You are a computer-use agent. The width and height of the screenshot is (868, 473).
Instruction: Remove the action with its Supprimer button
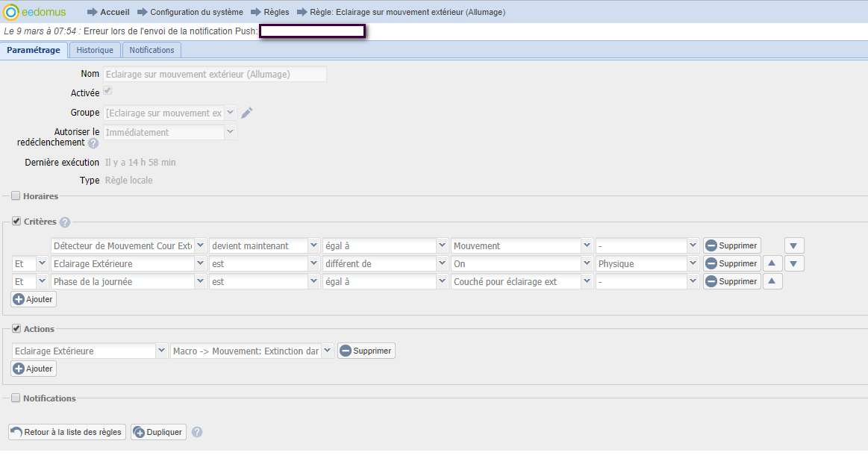[x=366, y=351]
